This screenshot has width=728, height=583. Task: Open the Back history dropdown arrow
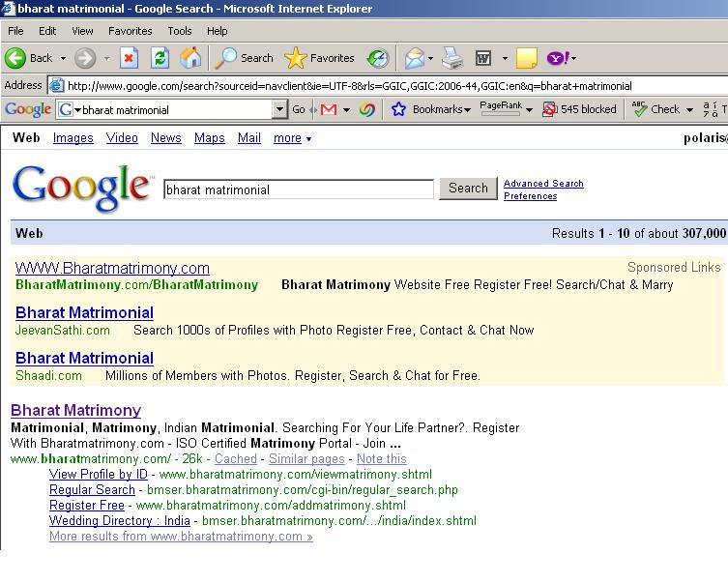tap(63, 58)
